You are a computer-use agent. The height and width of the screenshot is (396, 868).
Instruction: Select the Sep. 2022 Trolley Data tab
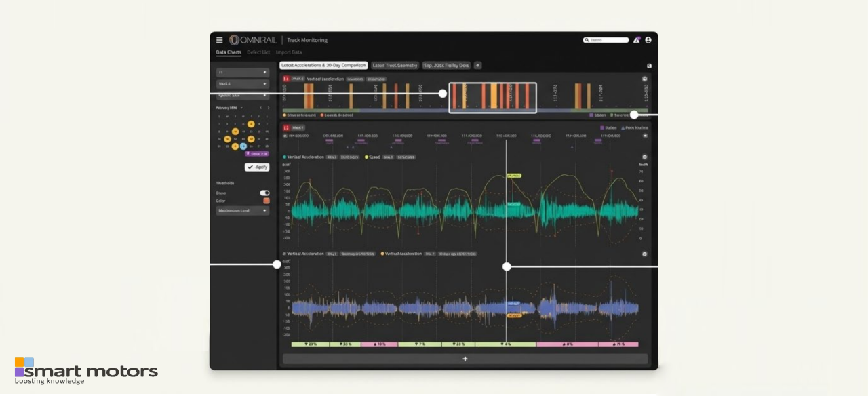pyautogui.click(x=446, y=66)
